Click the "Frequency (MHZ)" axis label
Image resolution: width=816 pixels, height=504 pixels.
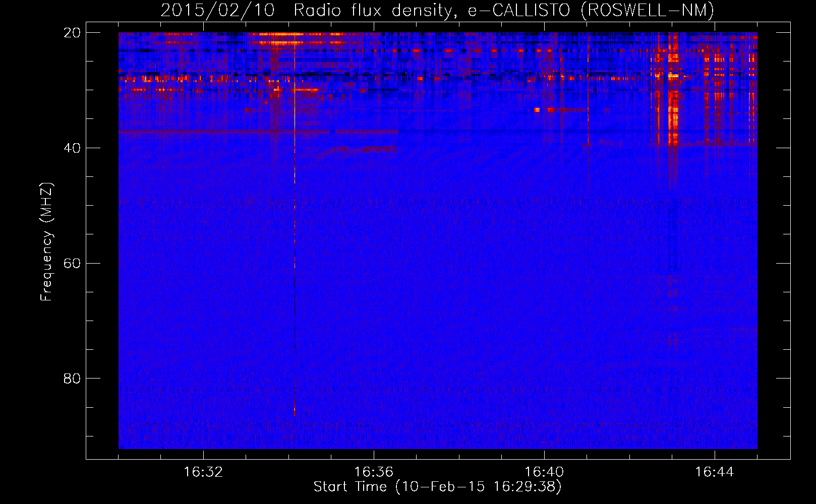(x=46, y=242)
